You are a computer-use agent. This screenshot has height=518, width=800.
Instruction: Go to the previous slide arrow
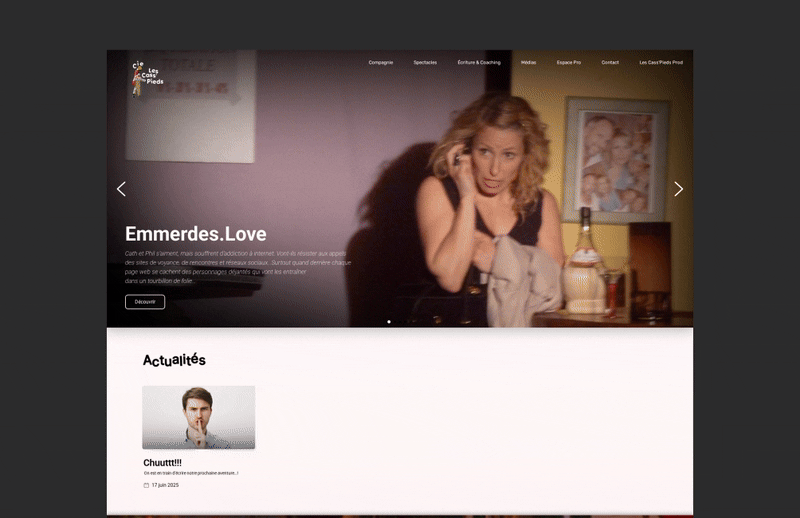click(122, 189)
